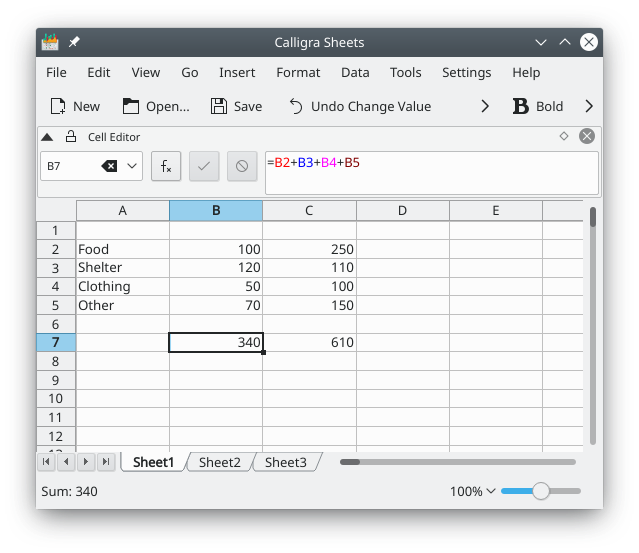Clear the cell address box text
This screenshot has height=553, width=639.
[x=109, y=167]
